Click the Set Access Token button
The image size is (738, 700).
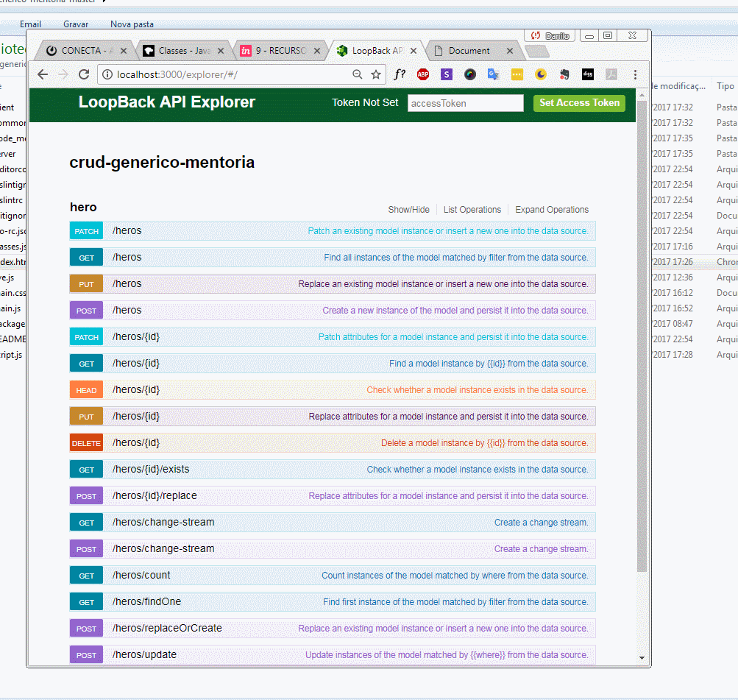click(x=579, y=102)
